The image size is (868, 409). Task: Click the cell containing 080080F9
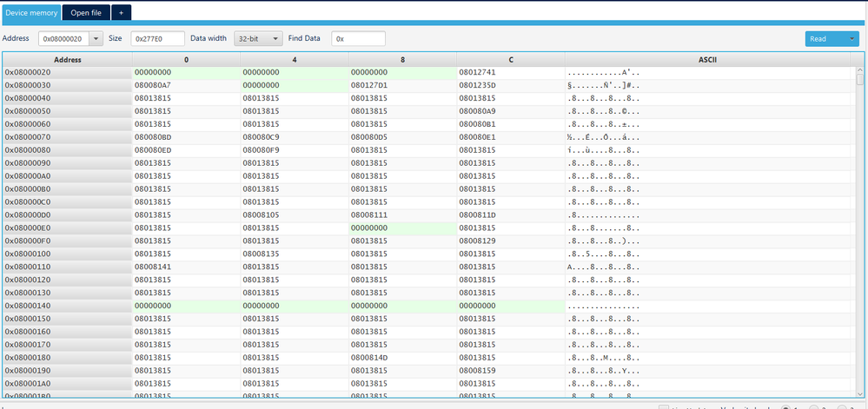pos(295,150)
